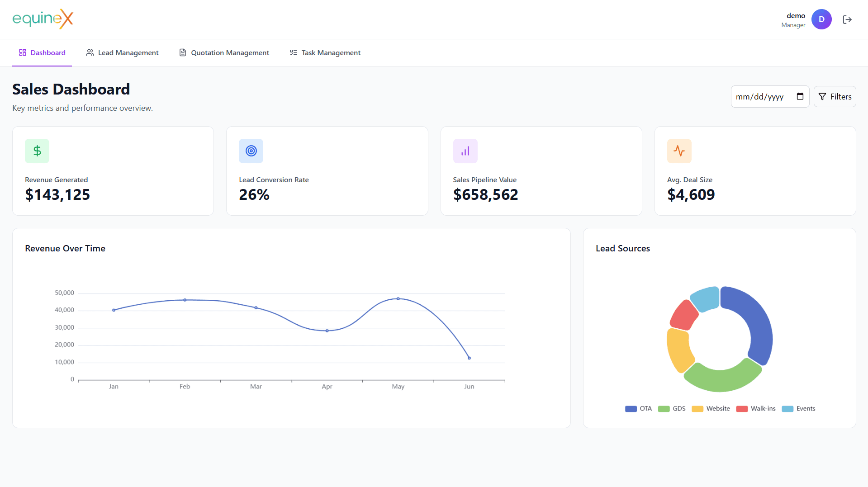868x487 pixels.
Task: Click the mm/dd/yyyy date field
Action: click(770, 96)
